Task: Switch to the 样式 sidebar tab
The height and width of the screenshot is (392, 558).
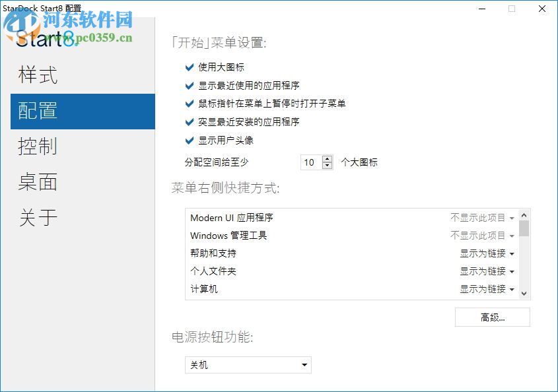Action: 38,76
